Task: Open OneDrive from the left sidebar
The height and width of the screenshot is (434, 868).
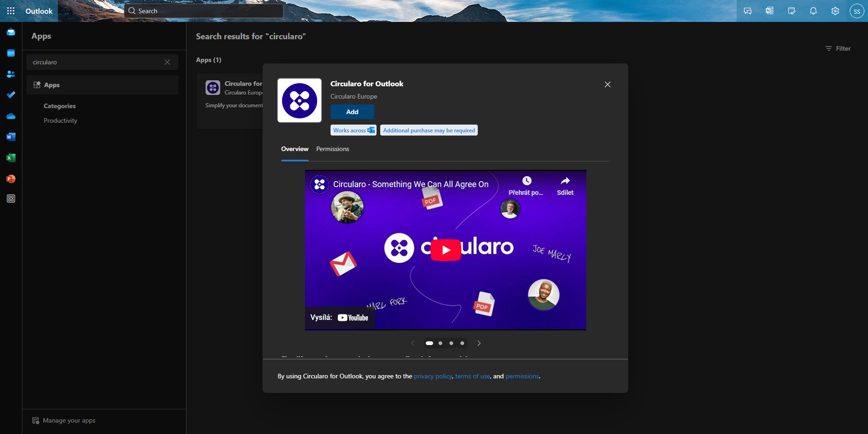Action: click(x=10, y=116)
